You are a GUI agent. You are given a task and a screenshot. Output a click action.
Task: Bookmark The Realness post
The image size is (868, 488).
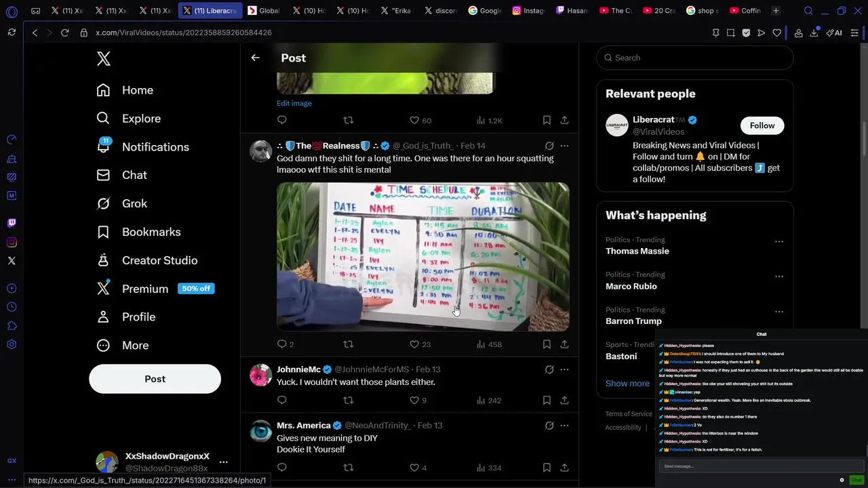(x=547, y=344)
